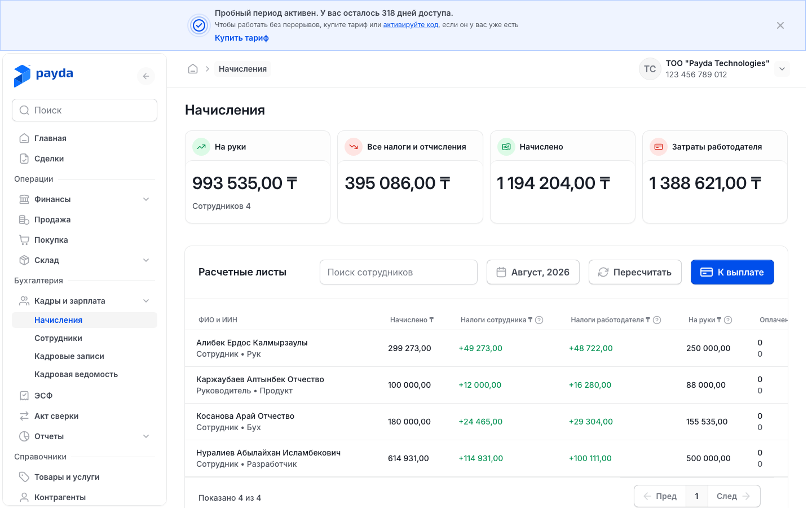Screen dimensions: 812x508
Task: Click 'Начислено ₸' column header
Action: [412, 320]
